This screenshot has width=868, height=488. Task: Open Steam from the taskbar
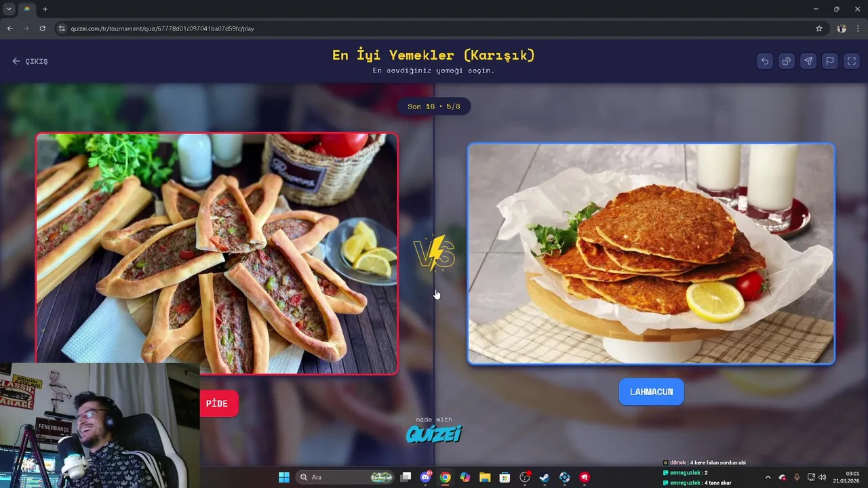point(544,477)
